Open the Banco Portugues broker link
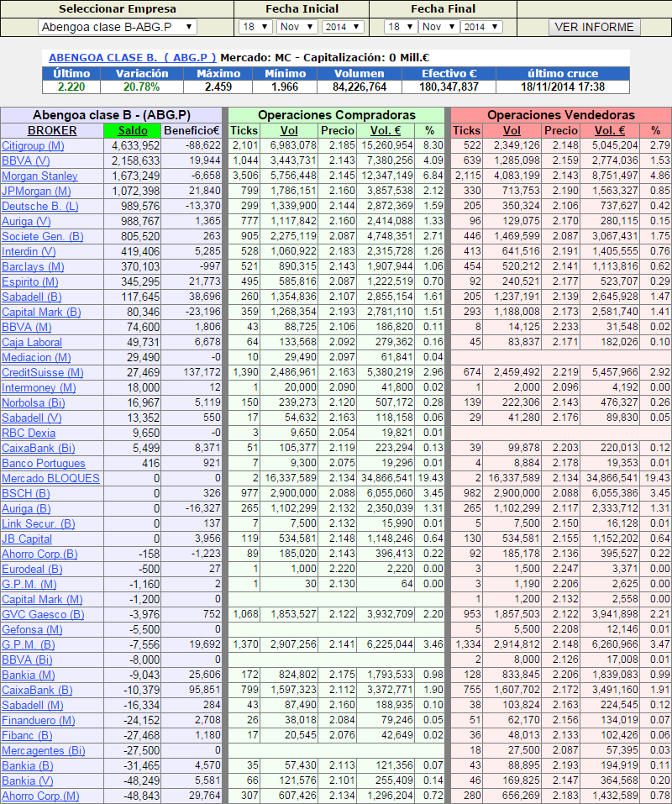The image size is (672, 804). [x=43, y=464]
